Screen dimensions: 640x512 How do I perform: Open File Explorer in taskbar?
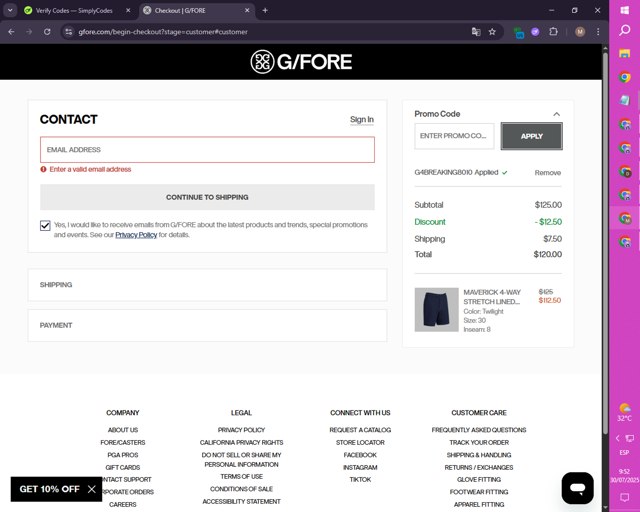pos(624,53)
